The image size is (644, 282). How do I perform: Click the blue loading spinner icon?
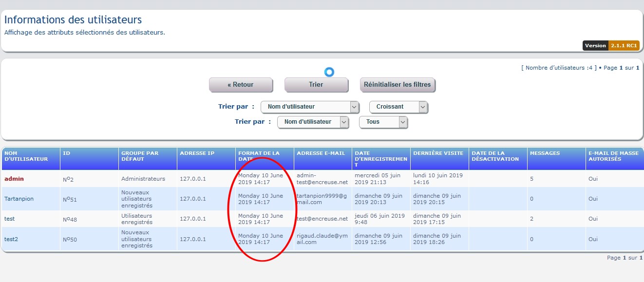tap(329, 72)
